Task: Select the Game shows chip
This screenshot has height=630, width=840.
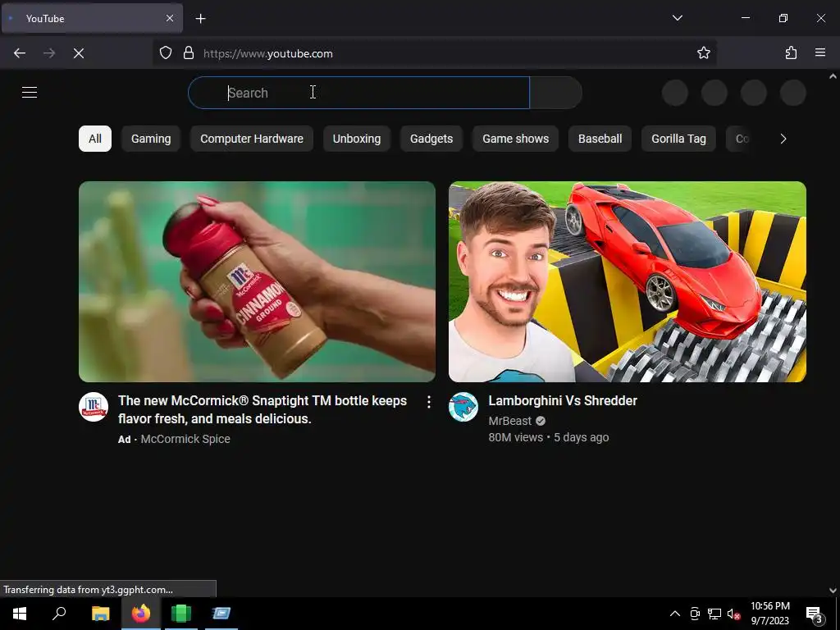Action: [515, 139]
